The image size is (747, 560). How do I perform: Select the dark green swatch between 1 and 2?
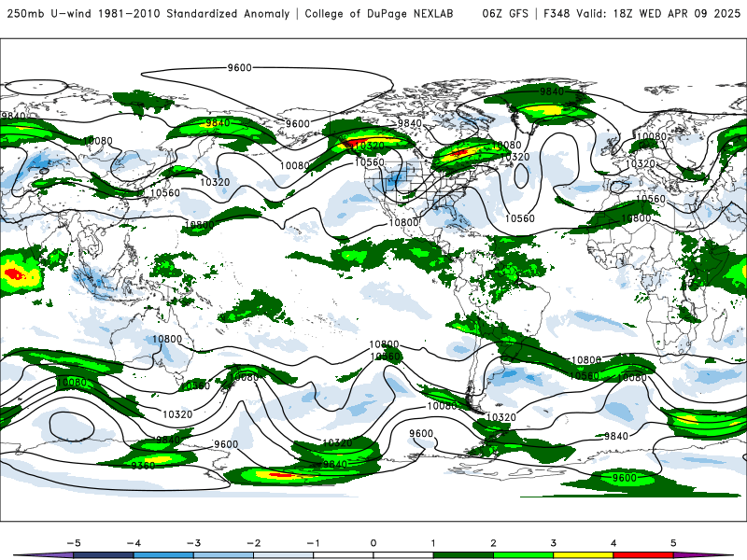(x=463, y=555)
